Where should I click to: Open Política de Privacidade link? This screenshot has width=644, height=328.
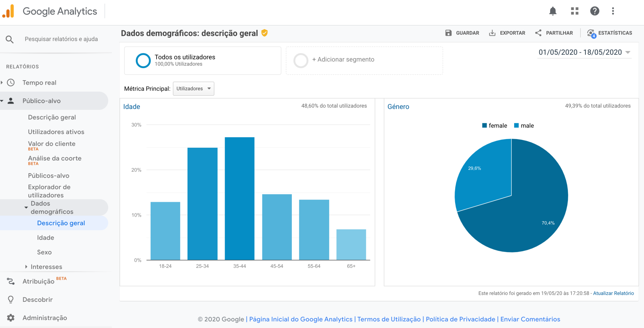pos(461,319)
